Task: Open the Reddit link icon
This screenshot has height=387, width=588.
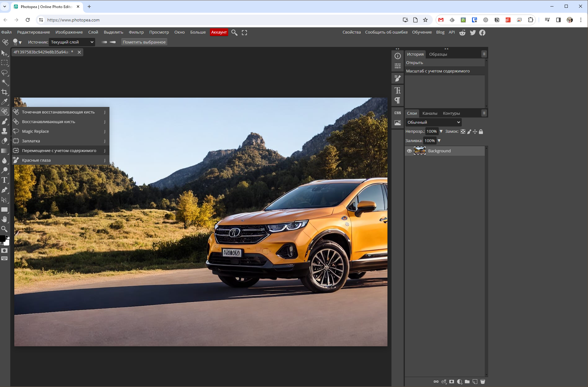Action: point(462,33)
